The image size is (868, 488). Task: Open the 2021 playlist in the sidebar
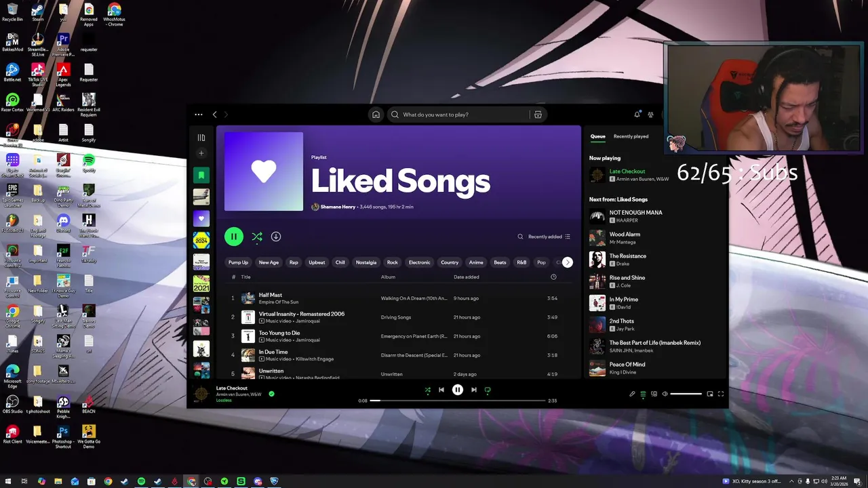tap(201, 283)
